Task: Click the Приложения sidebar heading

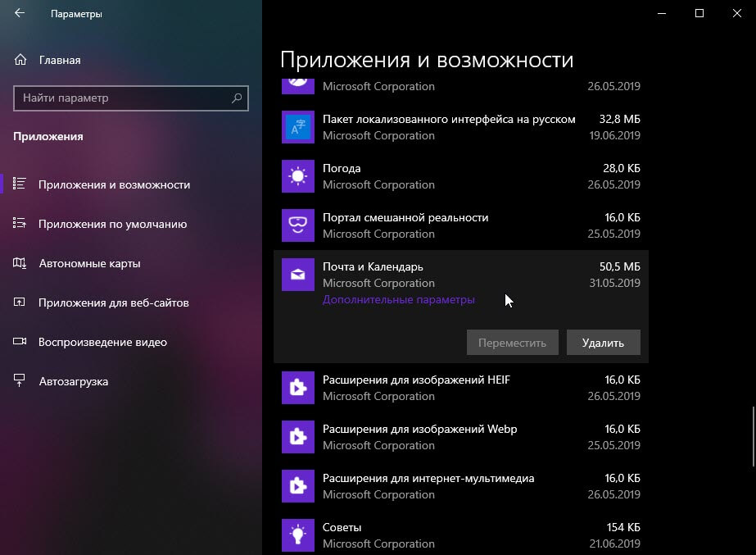Action: point(48,137)
